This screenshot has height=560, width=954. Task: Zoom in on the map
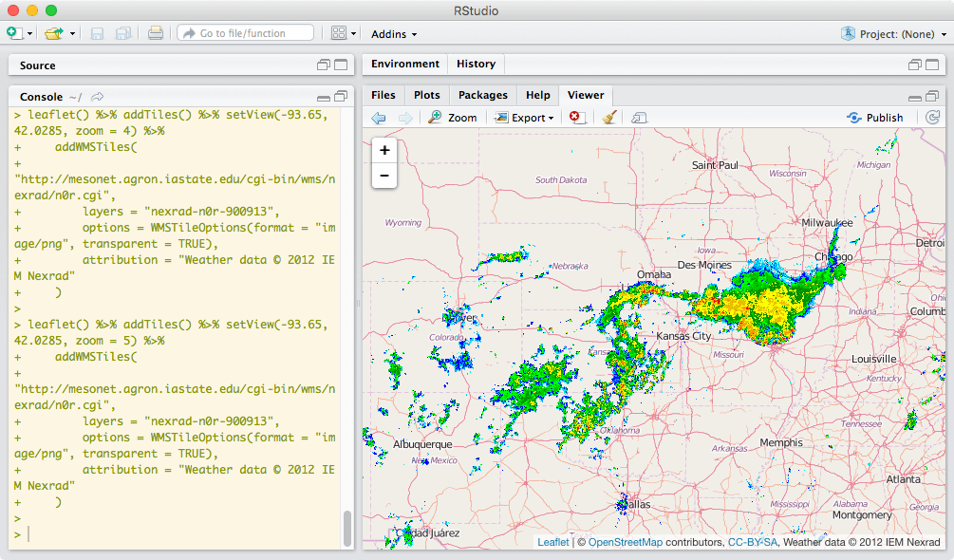click(x=384, y=150)
